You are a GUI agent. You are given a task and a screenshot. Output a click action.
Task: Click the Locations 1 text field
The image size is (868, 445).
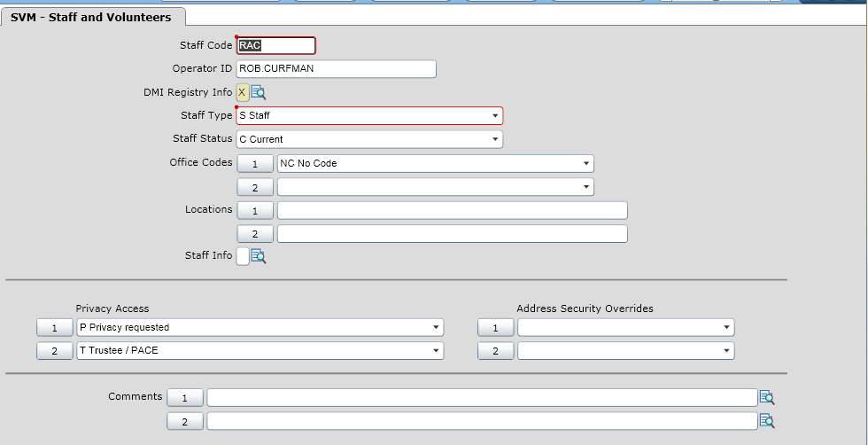[x=453, y=211]
